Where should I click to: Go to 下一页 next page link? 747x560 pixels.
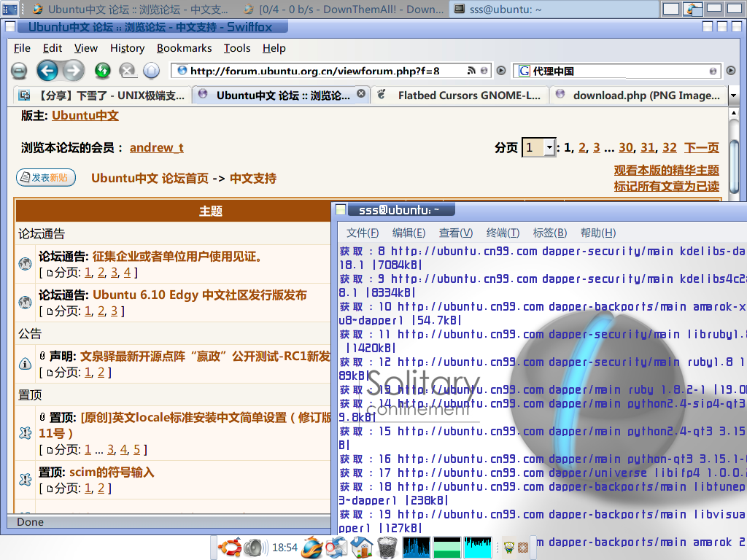coord(701,147)
